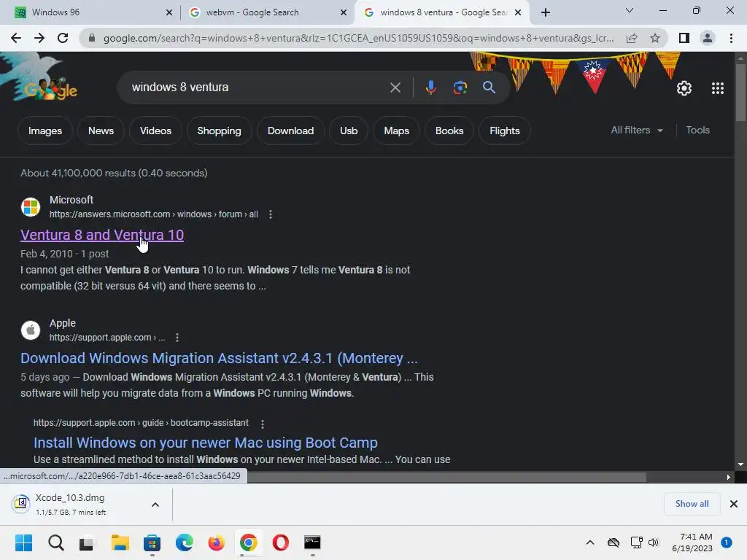Image resolution: width=747 pixels, height=560 pixels.
Task: Open the Chrome three-dot menu
Action: click(x=731, y=38)
